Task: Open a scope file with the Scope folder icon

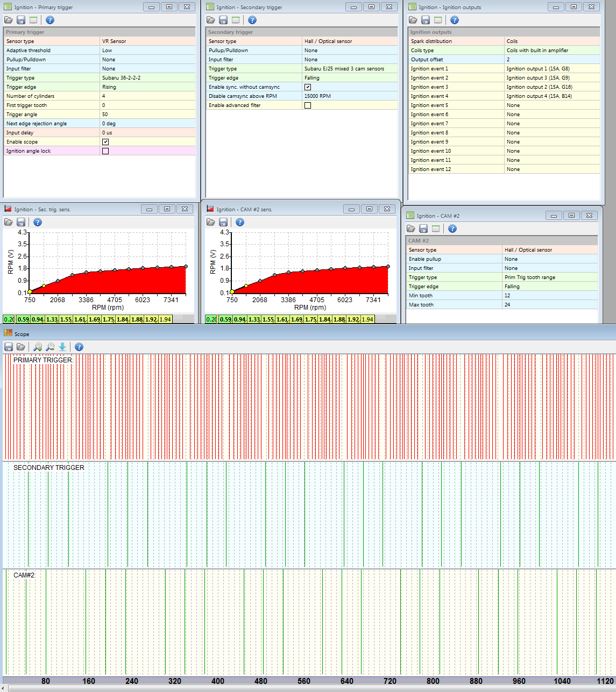Action: pyautogui.click(x=21, y=347)
